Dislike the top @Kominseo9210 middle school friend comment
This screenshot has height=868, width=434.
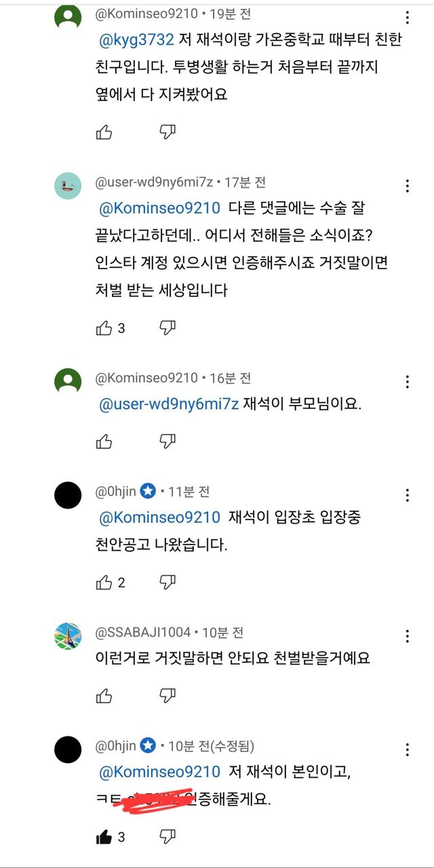pyautogui.click(x=167, y=132)
